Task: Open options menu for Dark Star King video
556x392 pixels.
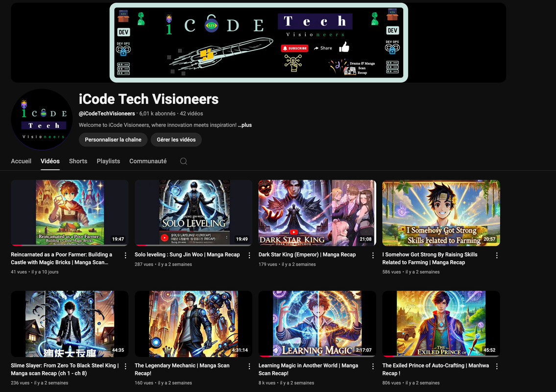Action: click(373, 255)
